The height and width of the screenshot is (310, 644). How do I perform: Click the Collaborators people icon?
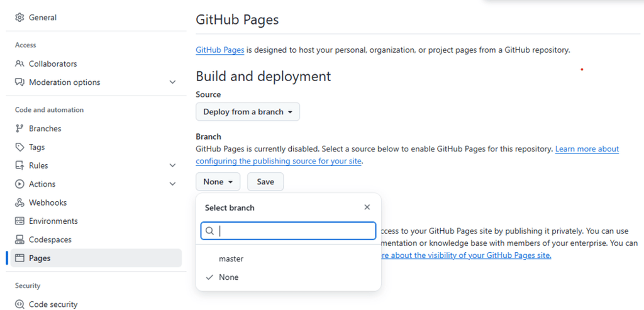(19, 64)
